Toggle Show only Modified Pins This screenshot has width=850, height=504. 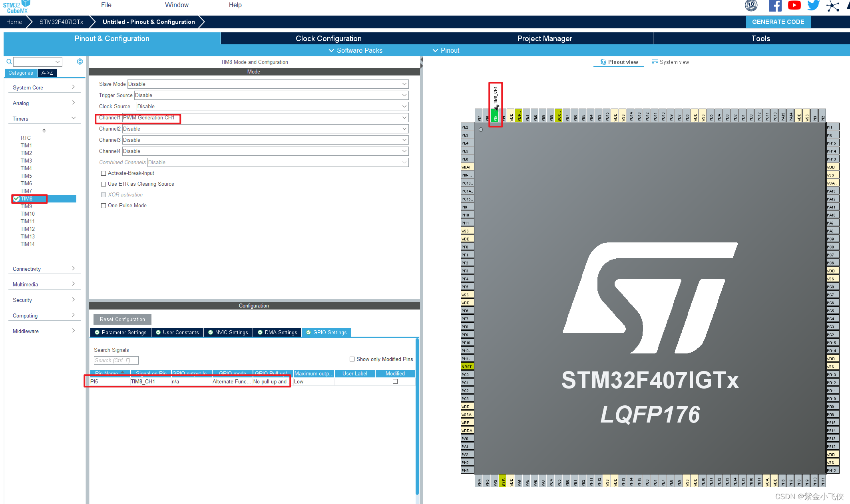[x=352, y=359]
